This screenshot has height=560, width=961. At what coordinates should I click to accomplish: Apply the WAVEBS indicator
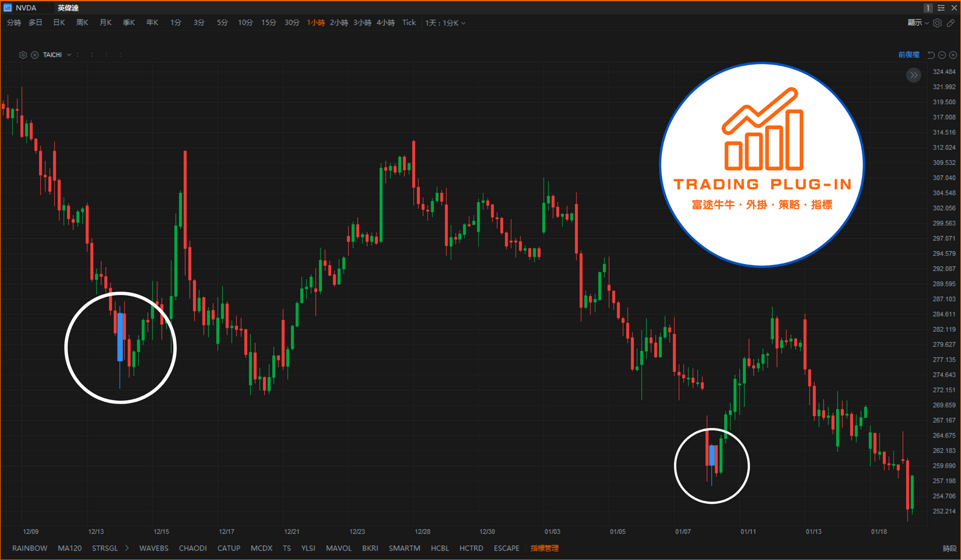(x=154, y=548)
